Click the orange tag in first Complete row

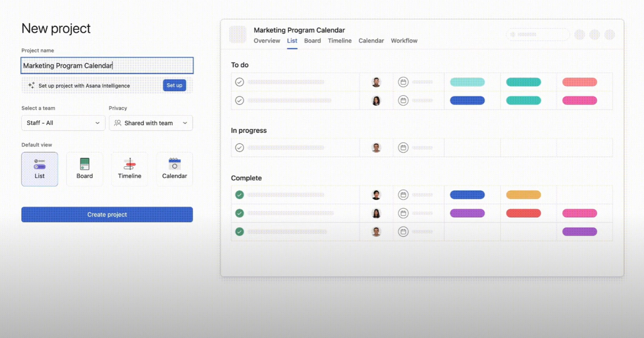pos(524,195)
